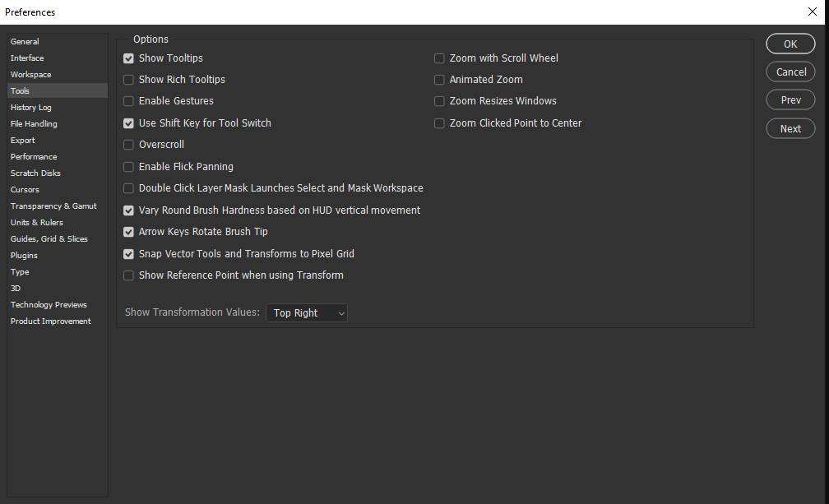Screen dimensions: 829x504
Task: Enable Show Reference Point when using Transform
Action: (128, 275)
